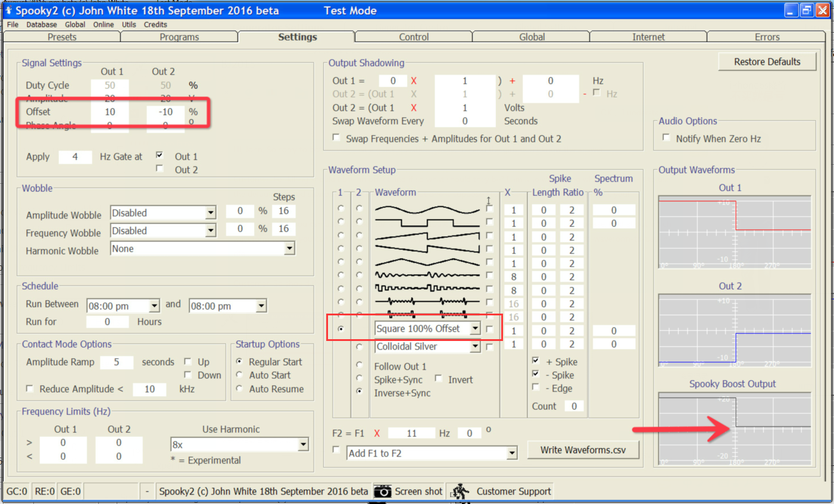
Task: Click the Out 1 output waveform preview
Action: [x=735, y=231]
